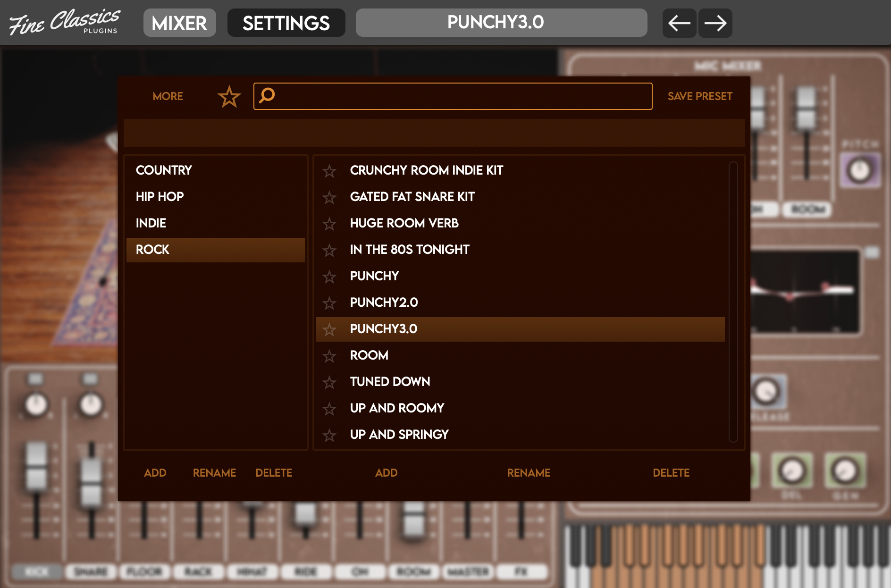891x588 pixels.
Task: Star the GATED FAT SNARE KIT preset
Action: (x=329, y=197)
